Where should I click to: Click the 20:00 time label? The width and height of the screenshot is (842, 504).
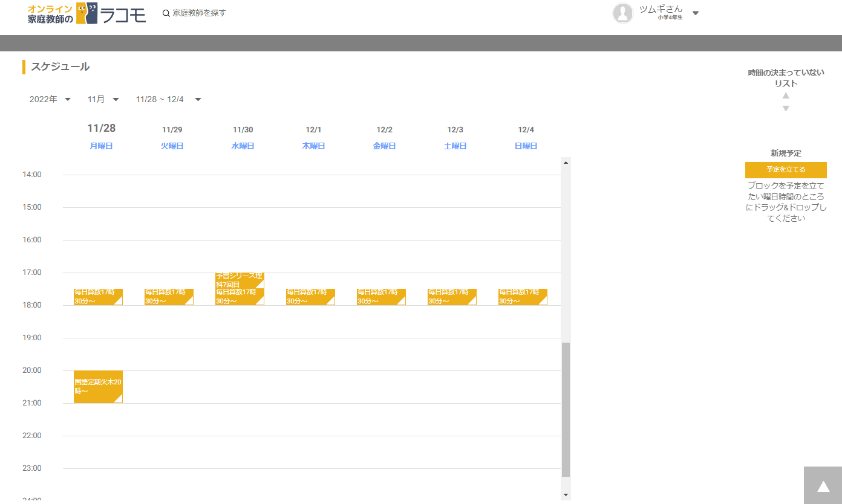coord(31,370)
